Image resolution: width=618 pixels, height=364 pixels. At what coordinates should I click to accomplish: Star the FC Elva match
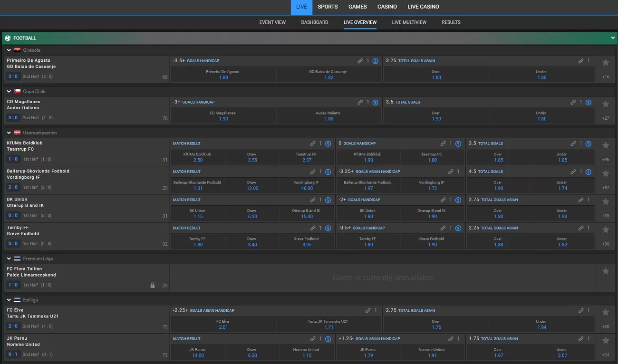pyautogui.click(x=605, y=312)
